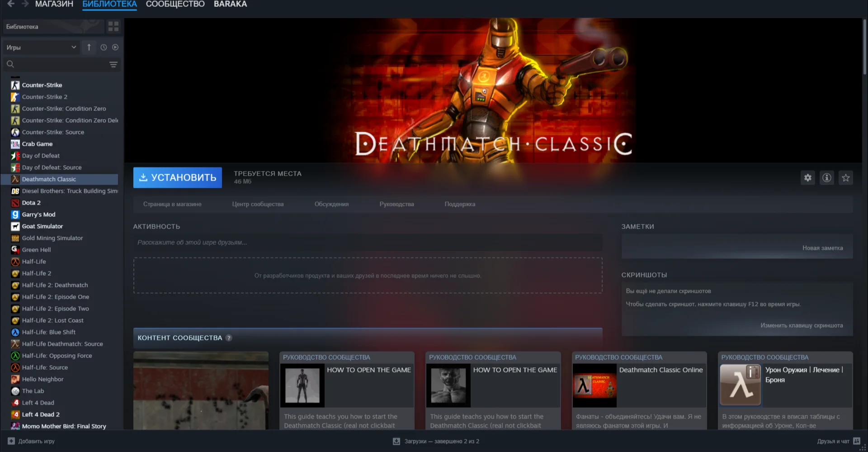Click the recent activity clock icon
This screenshot has height=452, width=868.
click(x=103, y=47)
